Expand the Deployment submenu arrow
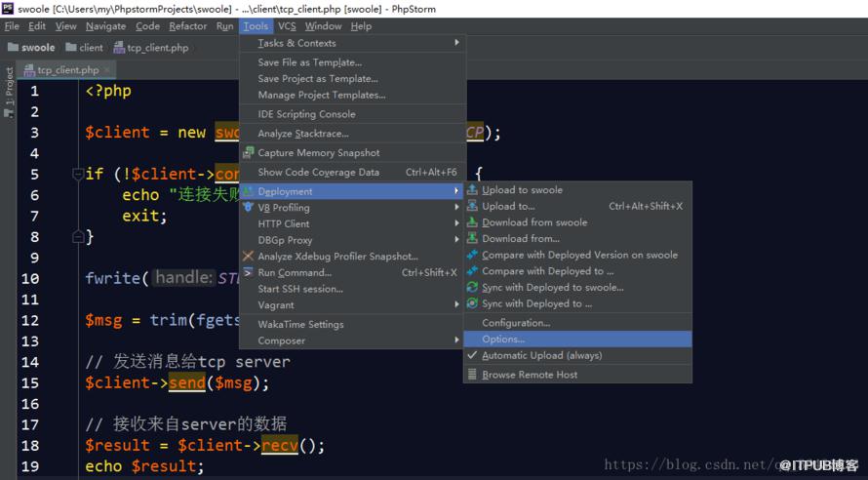Image resolution: width=868 pixels, height=480 pixels. coord(456,191)
